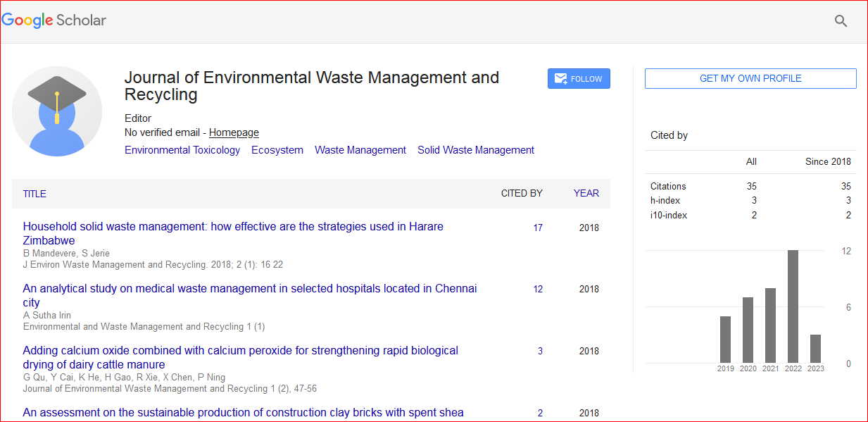This screenshot has width=868, height=422.
Task: Open the graduation cap profile avatar
Action: [x=57, y=111]
